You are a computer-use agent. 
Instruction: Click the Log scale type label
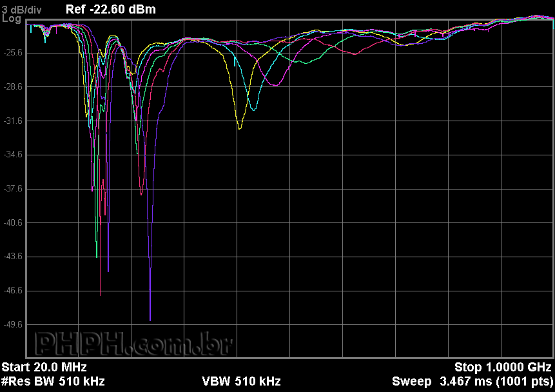(12, 19)
